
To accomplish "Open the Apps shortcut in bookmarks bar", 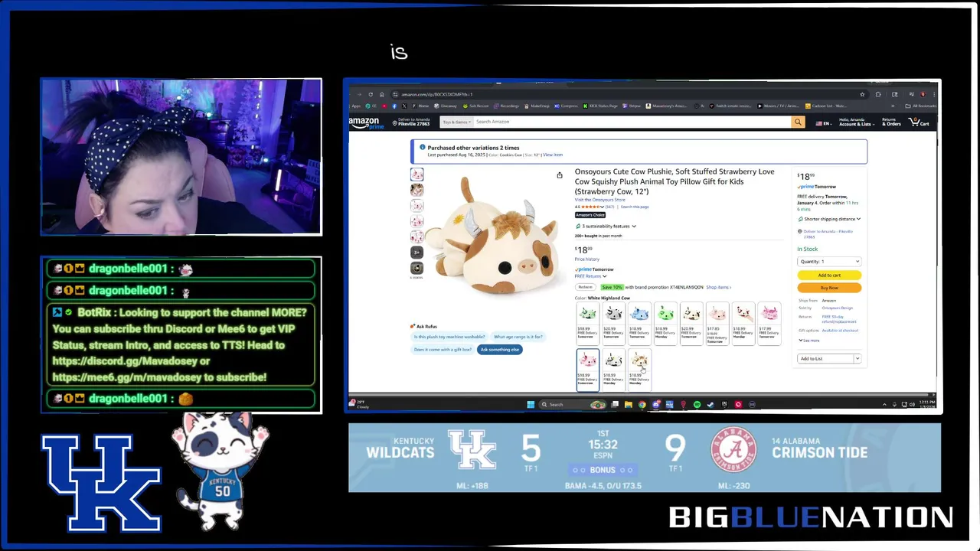I will pyautogui.click(x=354, y=106).
